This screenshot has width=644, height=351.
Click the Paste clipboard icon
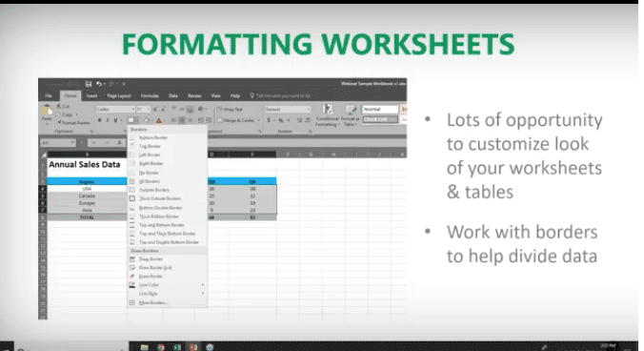click(x=47, y=111)
